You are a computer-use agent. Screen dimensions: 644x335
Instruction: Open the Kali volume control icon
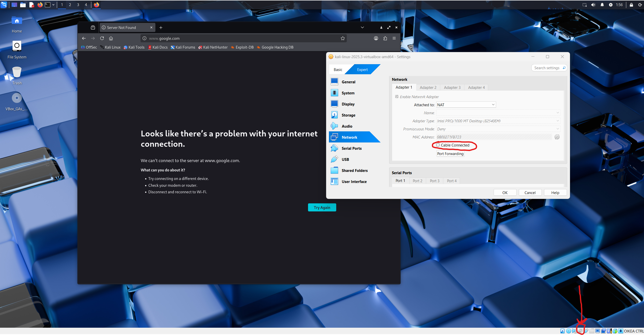593,5
